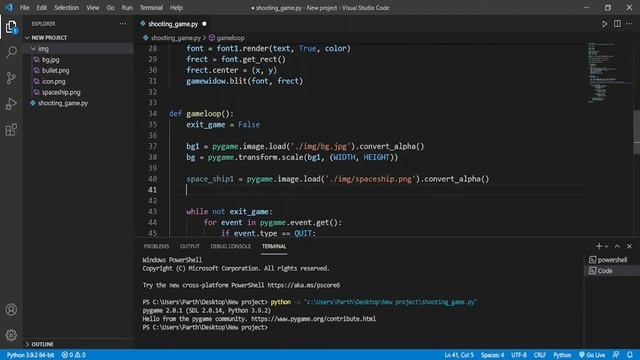Viewport: 640px width, 360px height.
Task: Open shooting_game.py in the explorer
Action: [63, 103]
